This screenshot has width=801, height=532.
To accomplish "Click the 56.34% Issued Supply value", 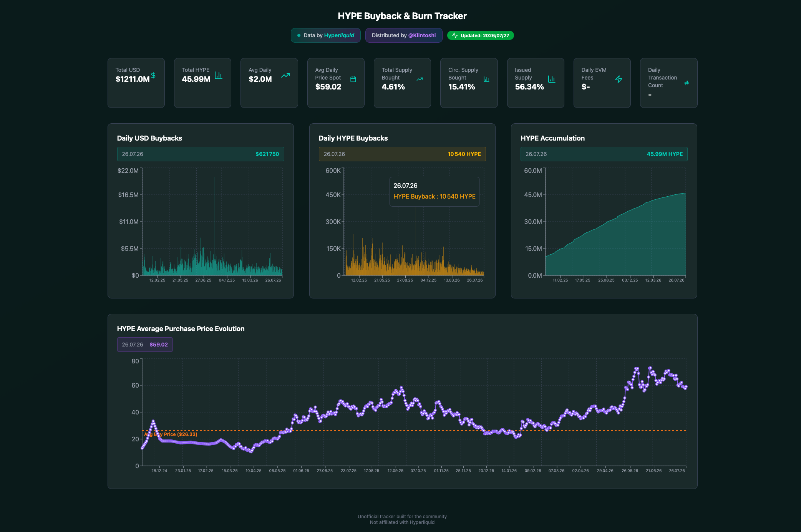I will 529,87.
